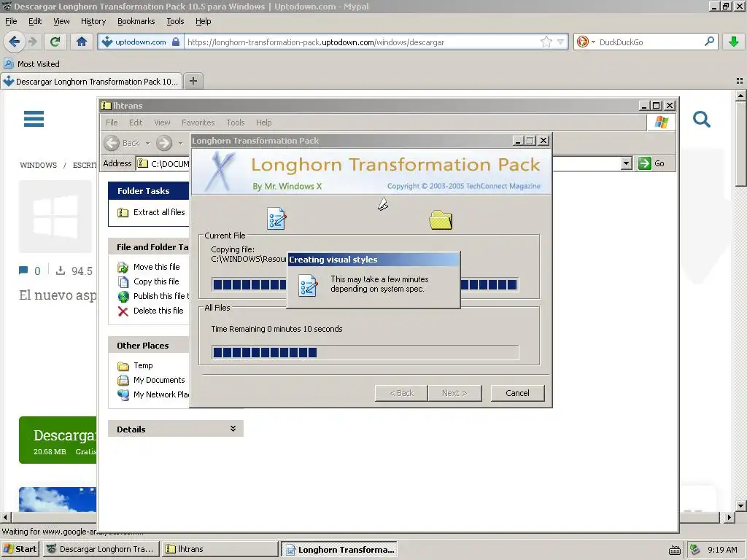Click the horizontal scrollbar left arrow
The width and height of the screenshot is (747, 560).
[x=5, y=517]
